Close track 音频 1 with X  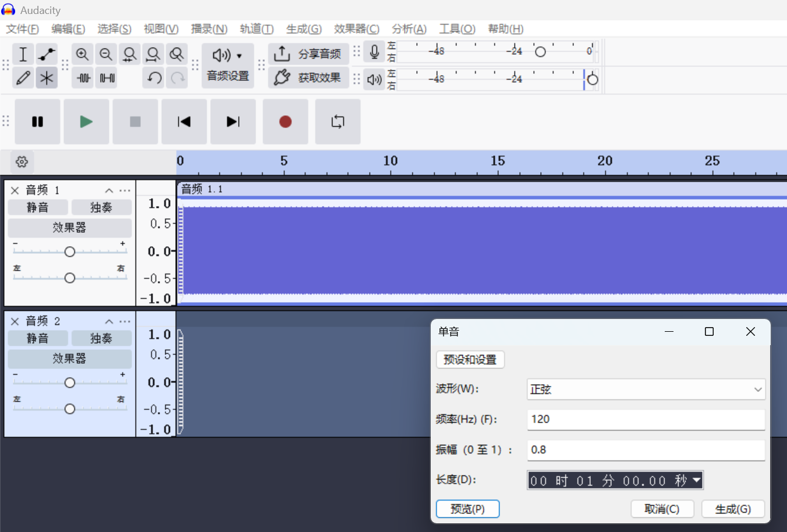15,190
